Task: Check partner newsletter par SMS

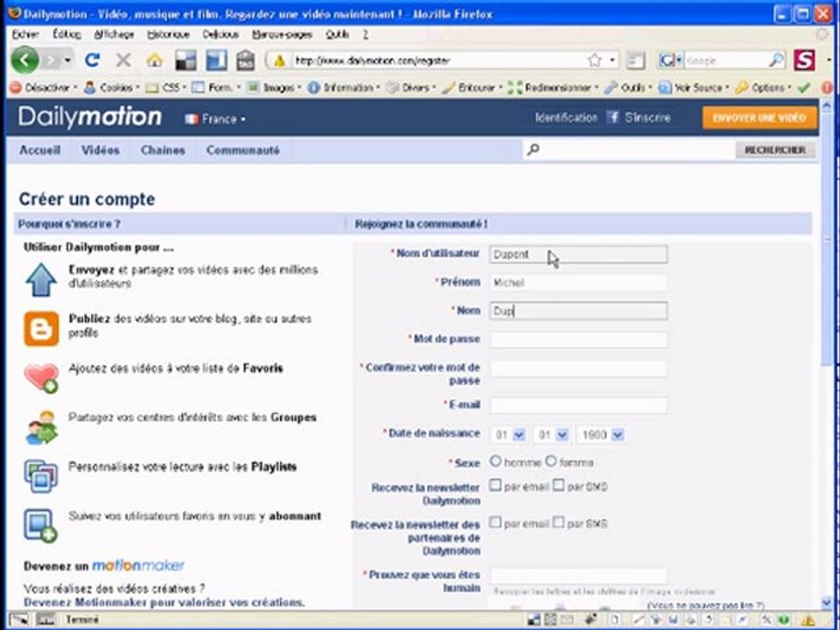Action: 558,522
